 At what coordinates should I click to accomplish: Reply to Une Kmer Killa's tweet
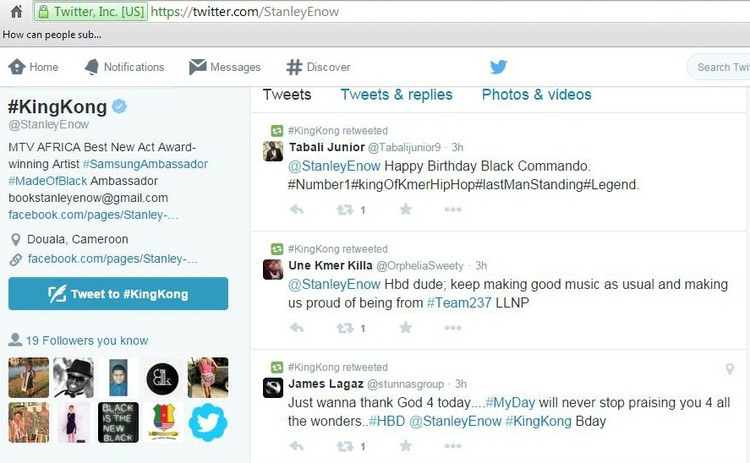click(297, 328)
